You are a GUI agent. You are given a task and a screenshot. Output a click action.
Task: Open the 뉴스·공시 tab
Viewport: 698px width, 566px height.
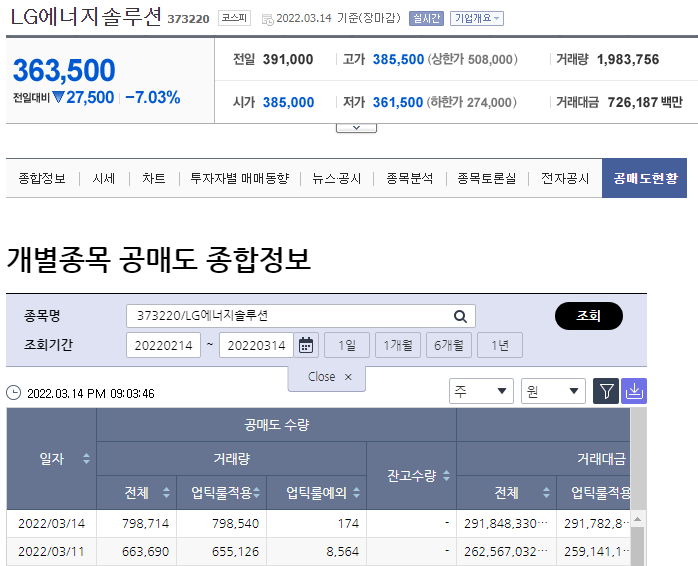tap(337, 179)
